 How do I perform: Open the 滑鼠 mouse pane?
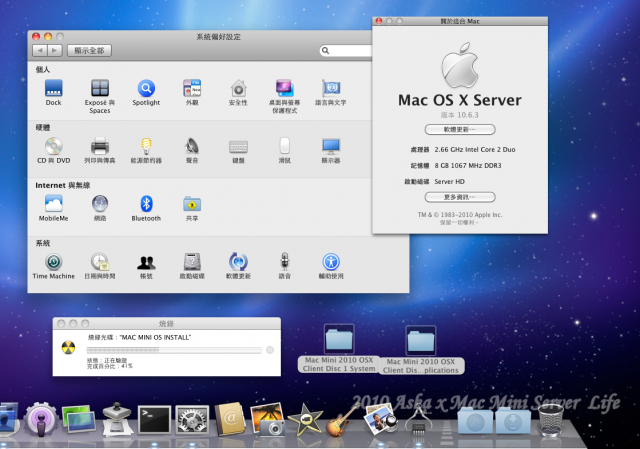coord(284,150)
